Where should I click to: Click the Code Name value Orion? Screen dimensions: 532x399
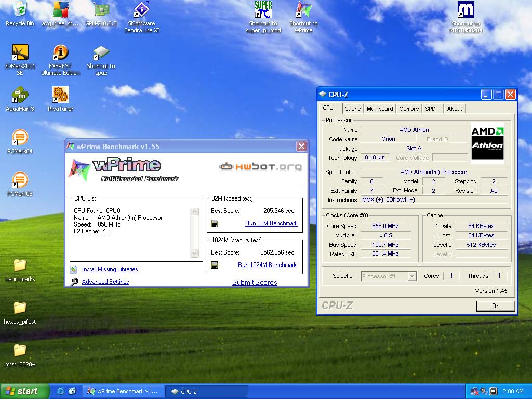pyautogui.click(x=388, y=139)
